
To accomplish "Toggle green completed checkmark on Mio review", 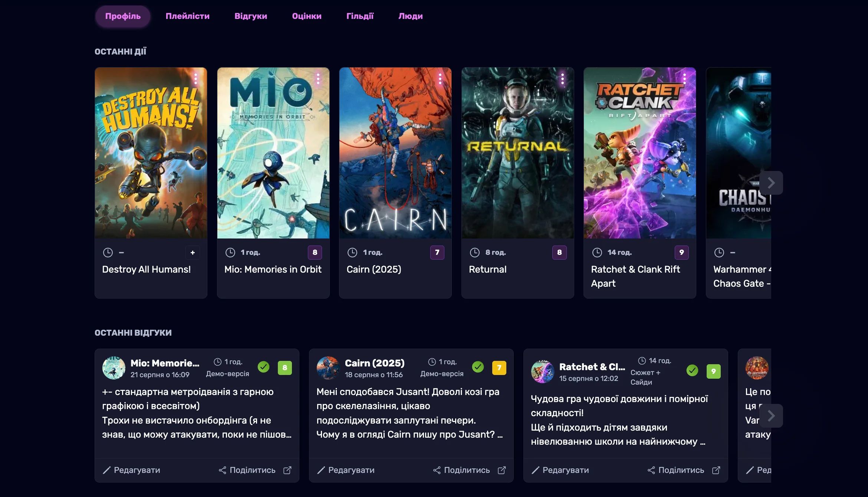I will coord(264,367).
